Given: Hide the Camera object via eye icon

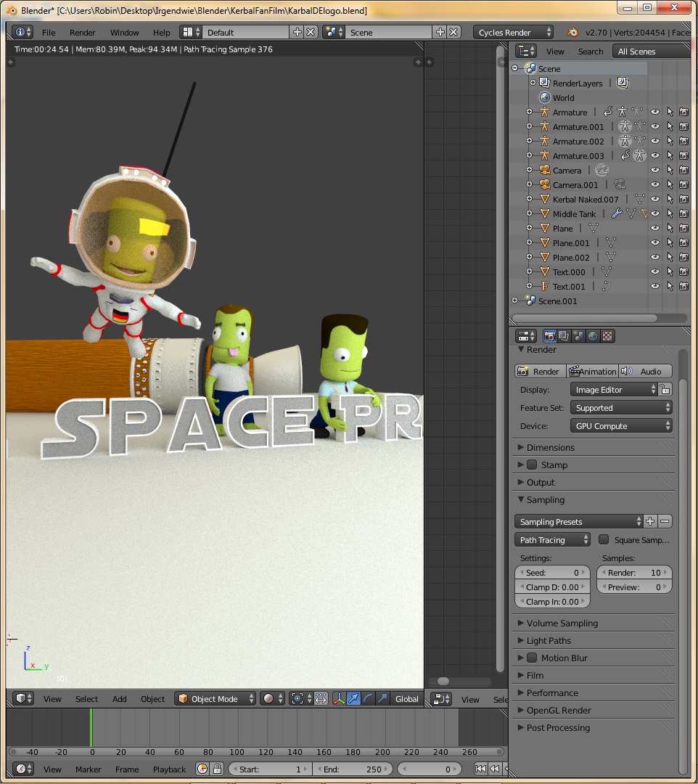Looking at the screenshot, I should point(655,171).
